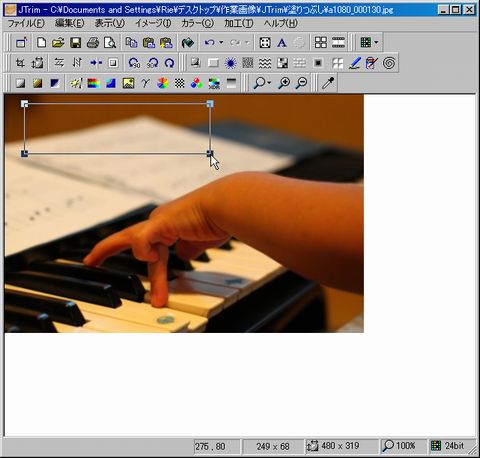The height and width of the screenshot is (458, 480).
Task: Expand the Undo history dropdown arrow
Action: (x=221, y=43)
